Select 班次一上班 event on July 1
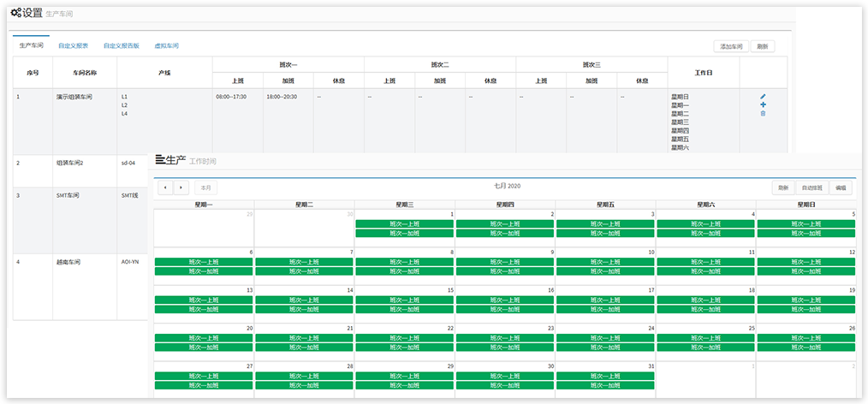Screen dimensions: 868x404 [x=404, y=223]
